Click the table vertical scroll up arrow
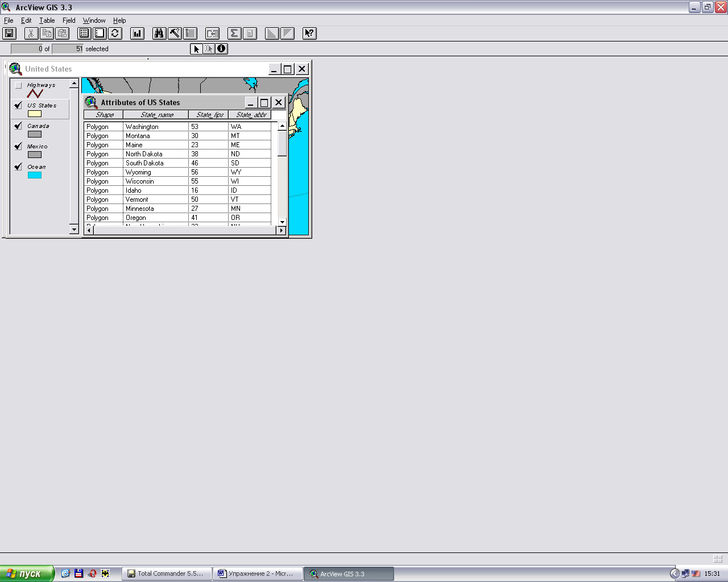This screenshot has width=728, height=582. tap(282, 126)
